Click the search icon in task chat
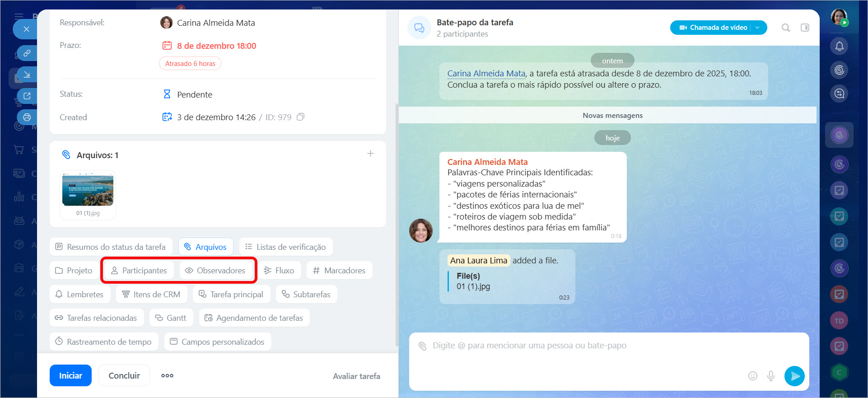The image size is (868, 398). tap(786, 28)
